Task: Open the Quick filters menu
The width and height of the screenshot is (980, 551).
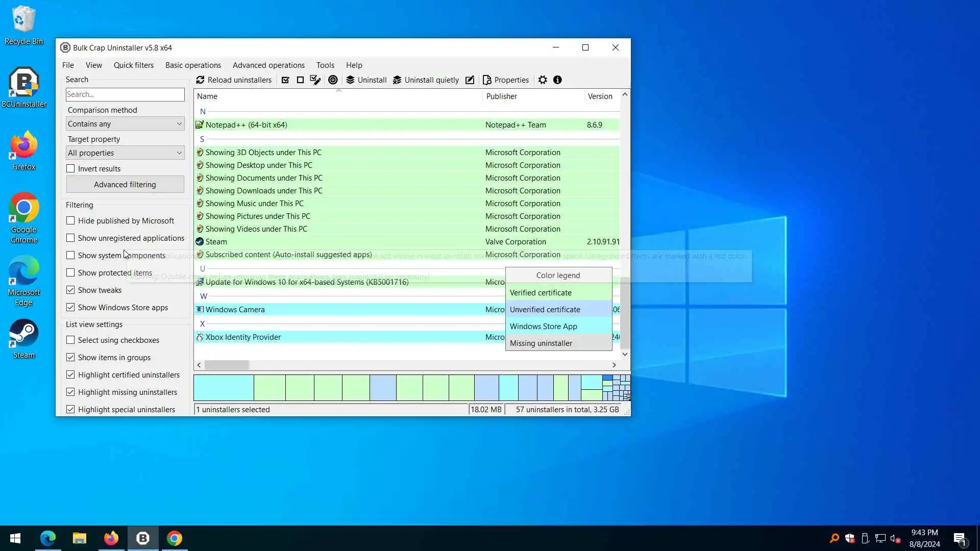Action: (133, 65)
